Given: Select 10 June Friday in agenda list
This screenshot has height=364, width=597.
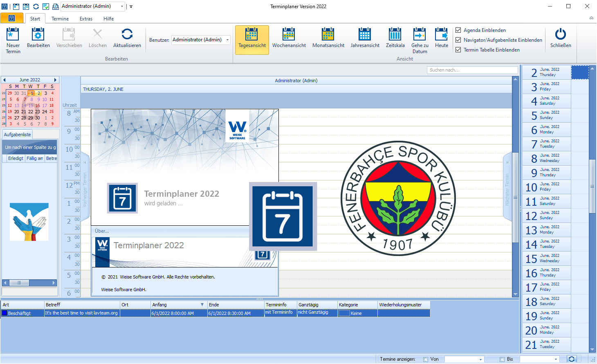Looking at the screenshot, I should (x=546, y=187).
